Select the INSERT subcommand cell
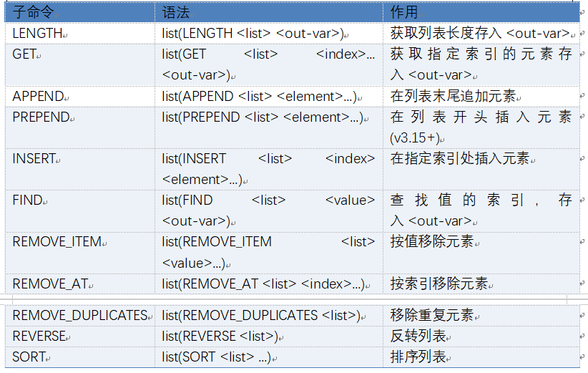This screenshot has width=588, height=373. pos(80,169)
